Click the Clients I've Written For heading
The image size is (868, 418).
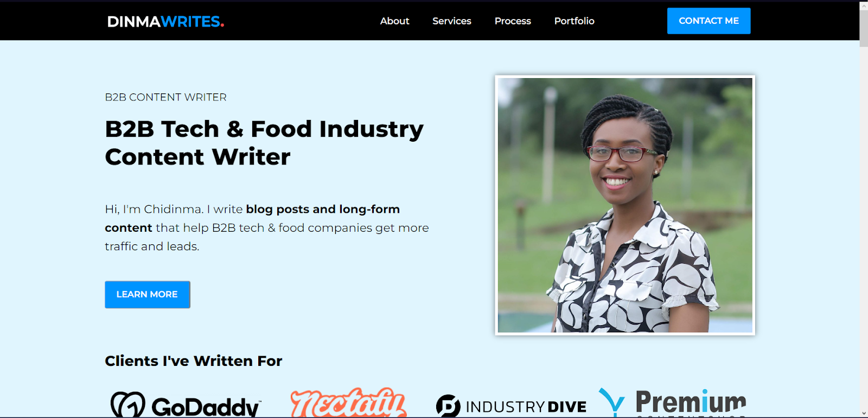pyautogui.click(x=194, y=361)
